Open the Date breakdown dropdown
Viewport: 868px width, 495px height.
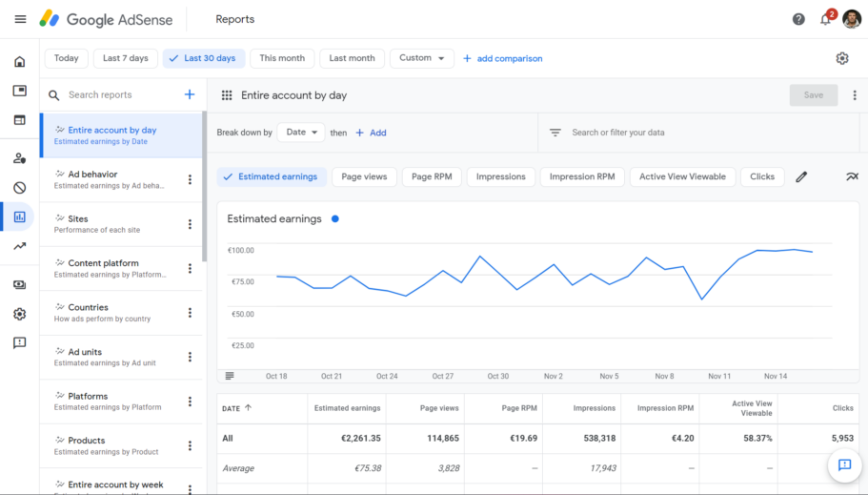[x=300, y=133]
